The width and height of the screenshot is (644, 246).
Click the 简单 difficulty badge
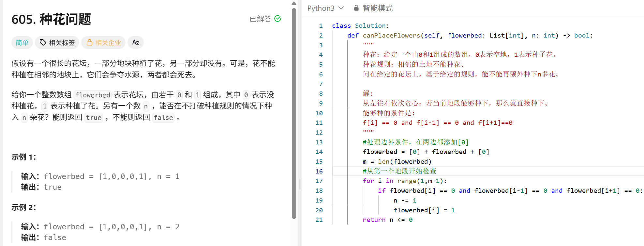[x=22, y=42]
